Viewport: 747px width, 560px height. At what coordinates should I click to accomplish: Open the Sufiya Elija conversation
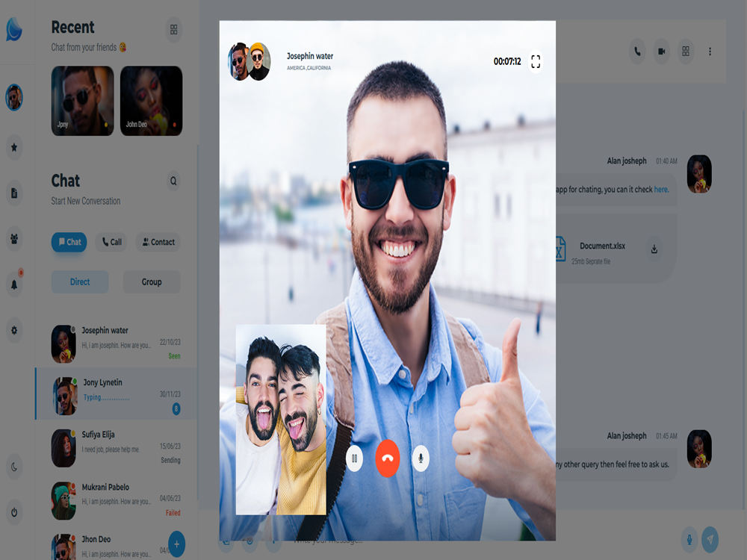coord(117,447)
